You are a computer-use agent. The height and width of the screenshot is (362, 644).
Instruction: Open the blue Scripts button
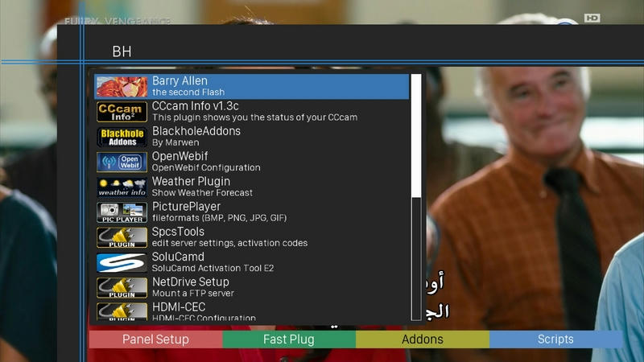(555, 339)
